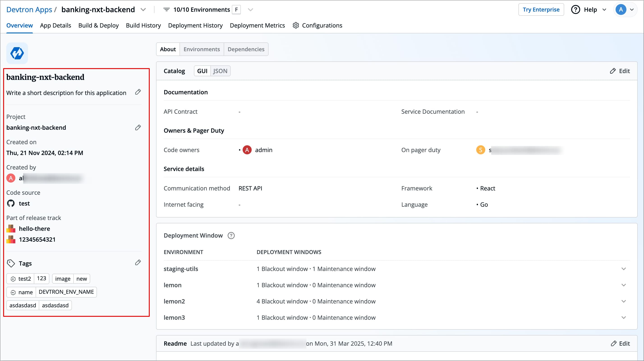This screenshot has height=361, width=644.
Task: Go to the Build History tab
Action: point(143,25)
